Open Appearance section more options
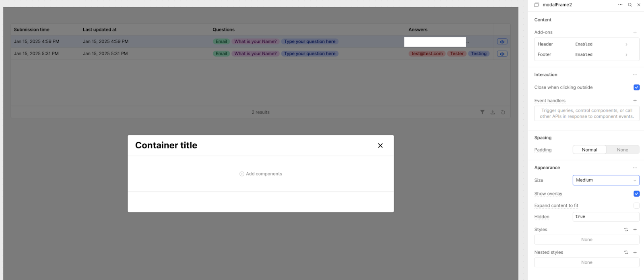 (x=635, y=168)
